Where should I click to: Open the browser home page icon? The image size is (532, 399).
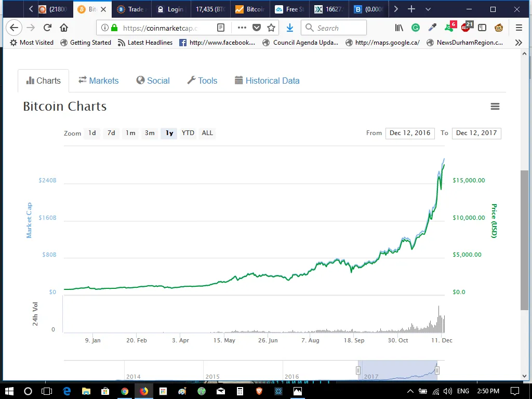click(x=64, y=28)
